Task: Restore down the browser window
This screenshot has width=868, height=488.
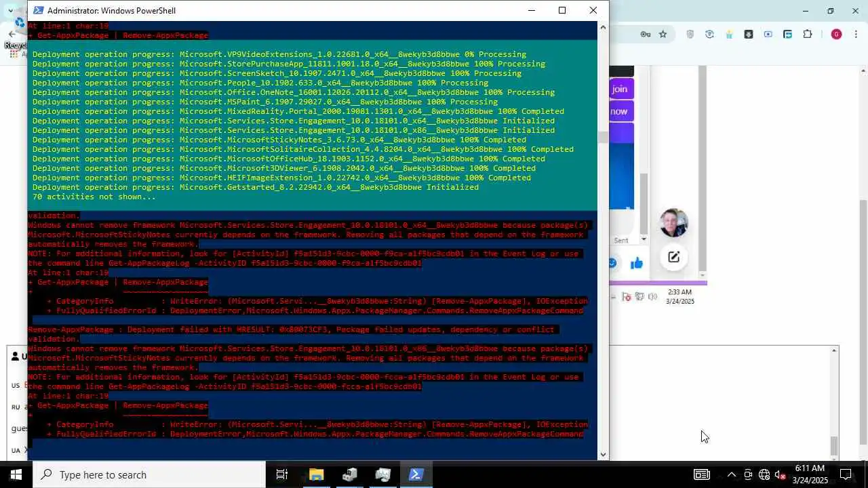Action: 831,11
